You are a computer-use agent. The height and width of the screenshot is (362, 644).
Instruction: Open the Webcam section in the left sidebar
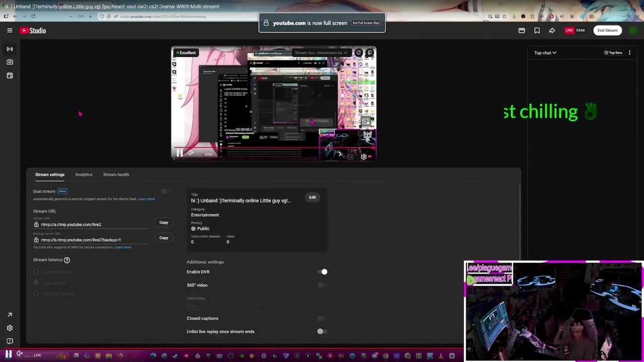[x=10, y=62]
